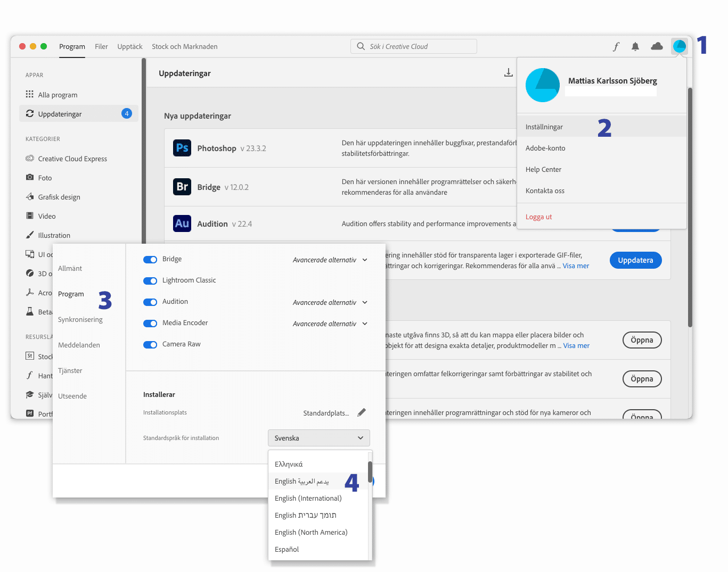Open the fonts icon in top bar
The width and height of the screenshot is (728, 572).
[x=616, y=47]
